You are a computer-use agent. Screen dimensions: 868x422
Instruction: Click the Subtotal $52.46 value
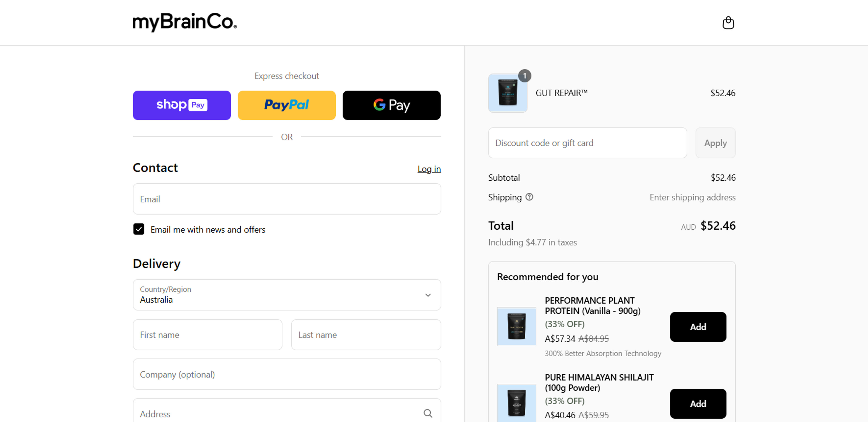[723, 178]
